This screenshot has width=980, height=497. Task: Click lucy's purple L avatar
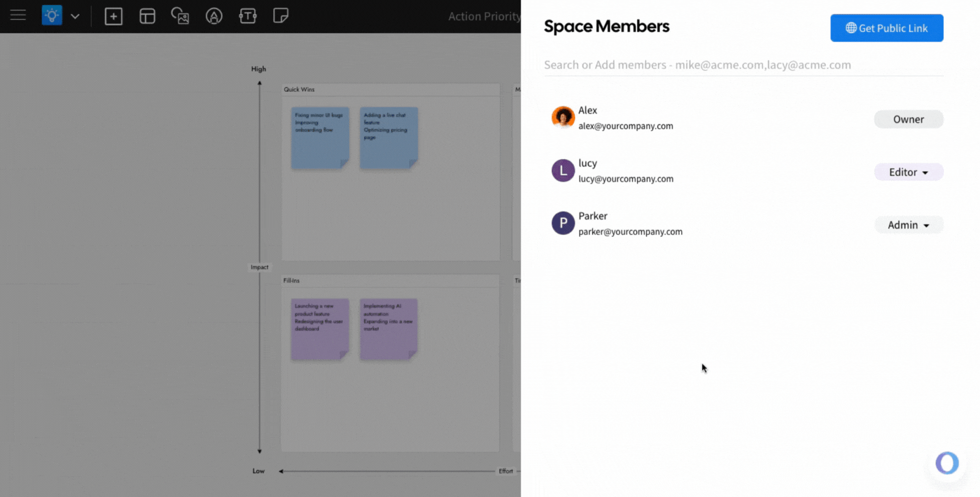coord(563,171)
